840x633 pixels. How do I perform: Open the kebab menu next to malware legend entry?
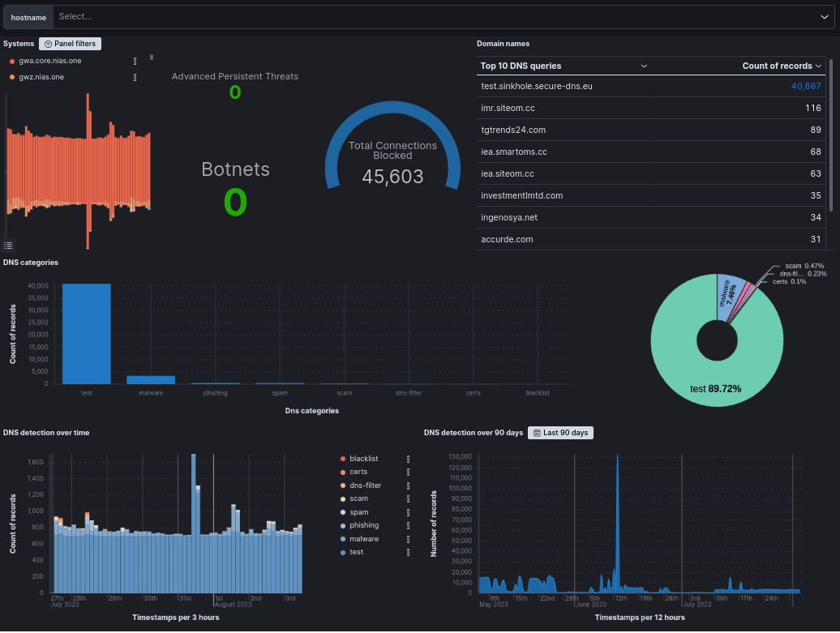point(408,538)
